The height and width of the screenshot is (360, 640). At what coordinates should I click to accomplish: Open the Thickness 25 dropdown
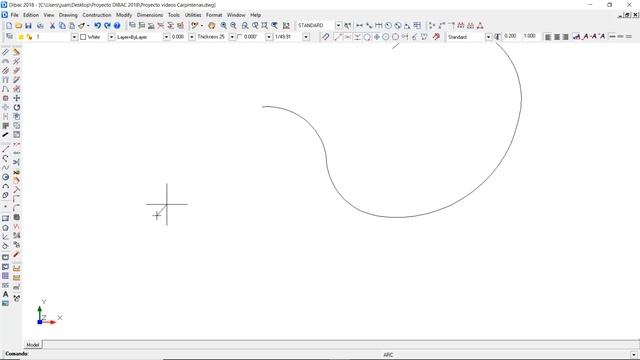[x=232, y=37]
